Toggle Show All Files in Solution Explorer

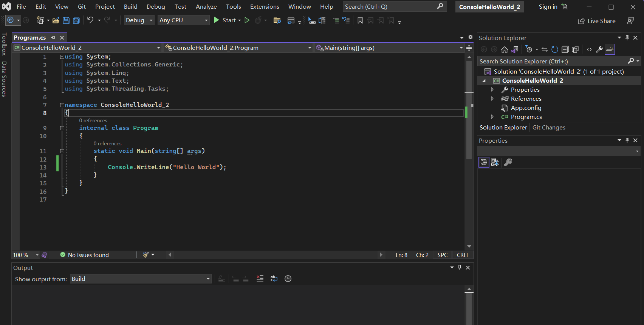575,49
